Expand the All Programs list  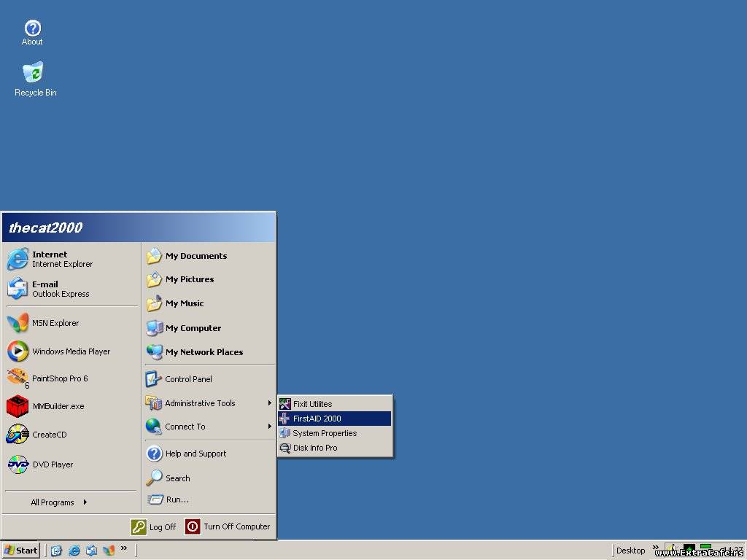tap(58, 502)
